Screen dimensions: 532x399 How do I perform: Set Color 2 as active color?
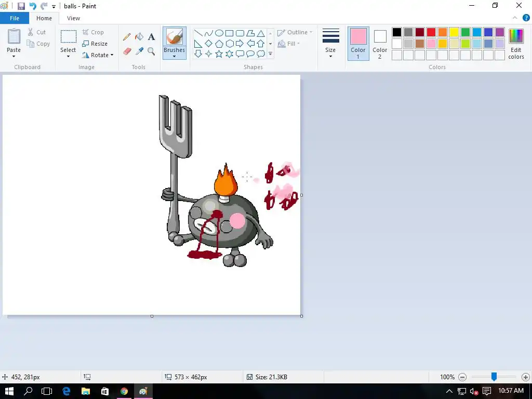tap(380, 44)
